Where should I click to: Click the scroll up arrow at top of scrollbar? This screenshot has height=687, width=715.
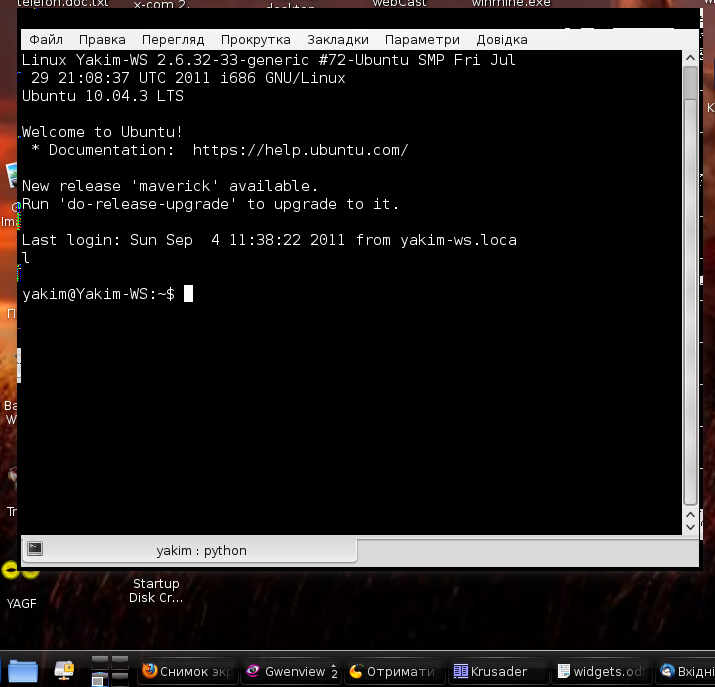coord(690,58)
